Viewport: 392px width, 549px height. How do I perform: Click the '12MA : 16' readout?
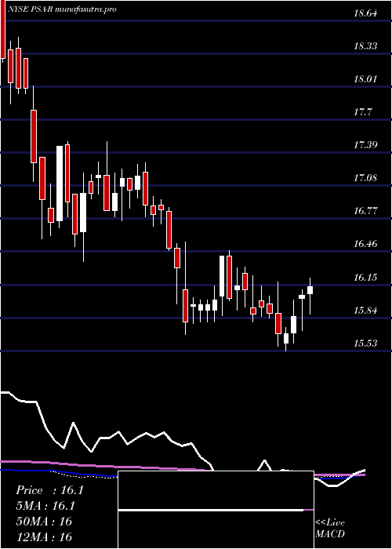coord(44,536)
